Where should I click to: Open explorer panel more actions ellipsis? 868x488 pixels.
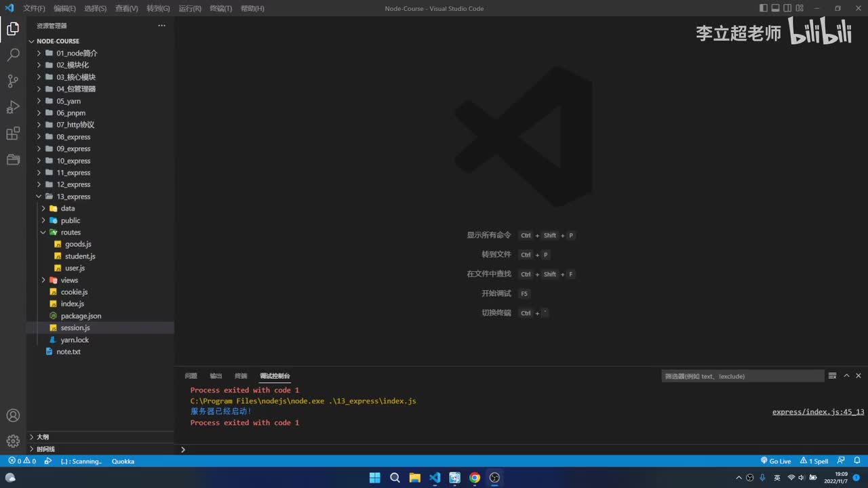[161, 26]
